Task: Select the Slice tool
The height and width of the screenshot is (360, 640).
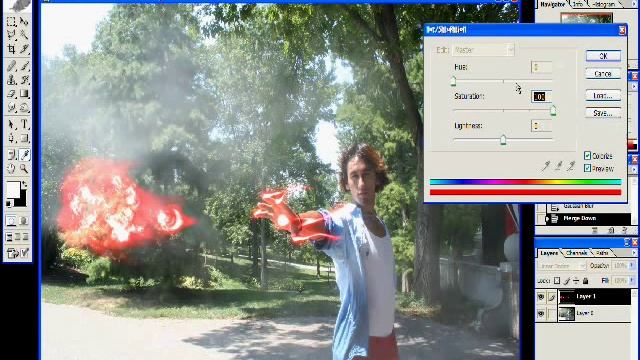Action: 24,49
